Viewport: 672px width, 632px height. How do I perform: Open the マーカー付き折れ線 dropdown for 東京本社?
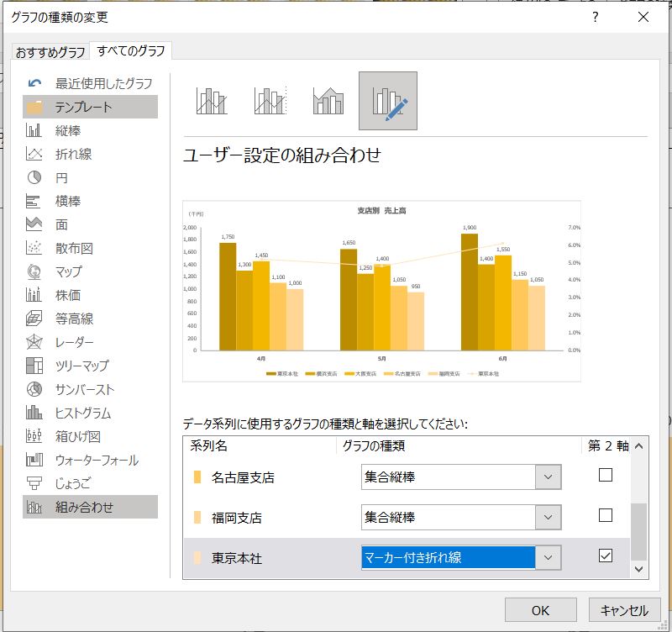548,557
